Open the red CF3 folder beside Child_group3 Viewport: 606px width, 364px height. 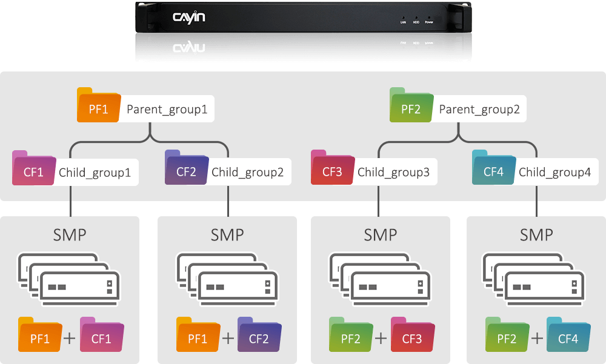click(x=333, y=168)
